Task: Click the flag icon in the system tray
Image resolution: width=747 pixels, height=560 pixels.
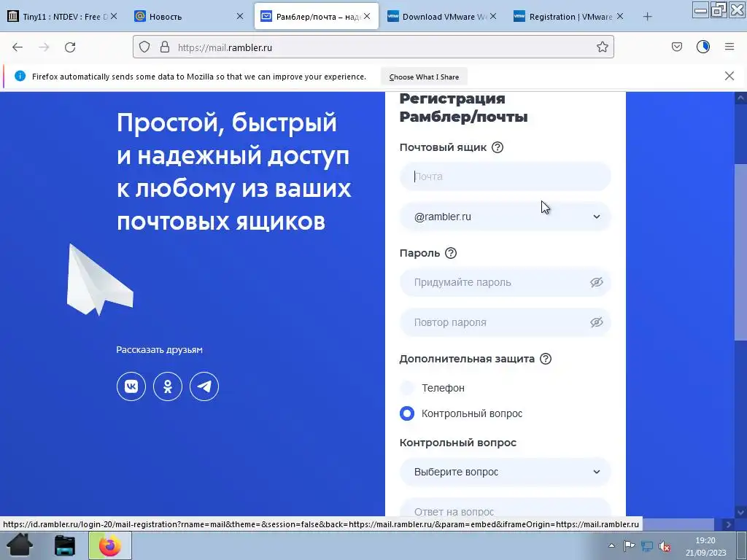Action: (x=629, y=546)
